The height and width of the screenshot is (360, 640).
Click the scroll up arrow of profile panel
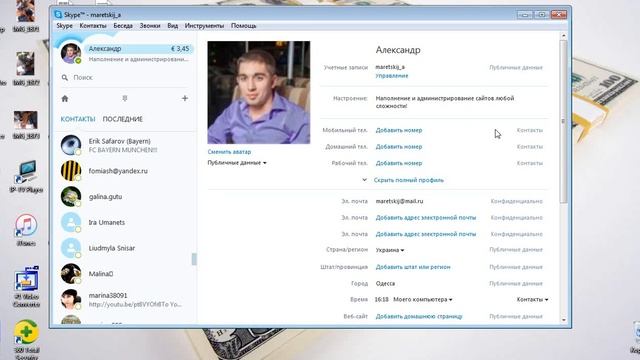click(x=564, y=36)
